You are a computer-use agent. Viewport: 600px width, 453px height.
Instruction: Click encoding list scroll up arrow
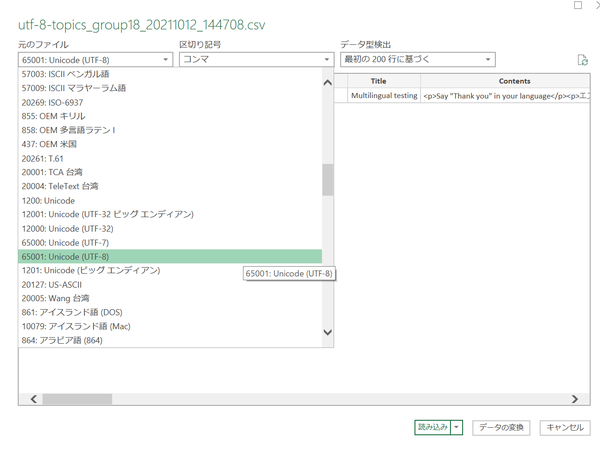click(328, 82)
